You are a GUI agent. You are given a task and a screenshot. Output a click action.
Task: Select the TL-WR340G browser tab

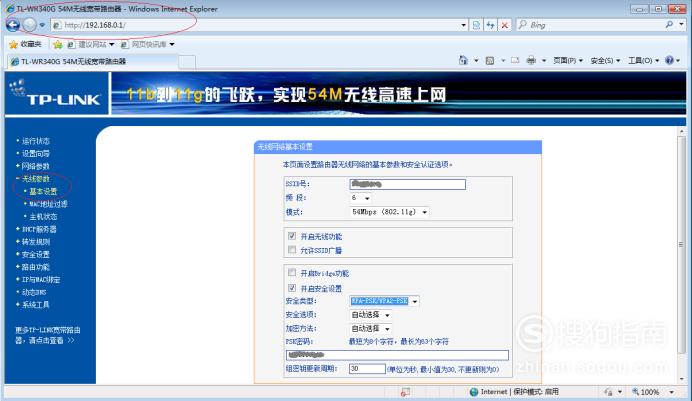click(x=93, y=61)
